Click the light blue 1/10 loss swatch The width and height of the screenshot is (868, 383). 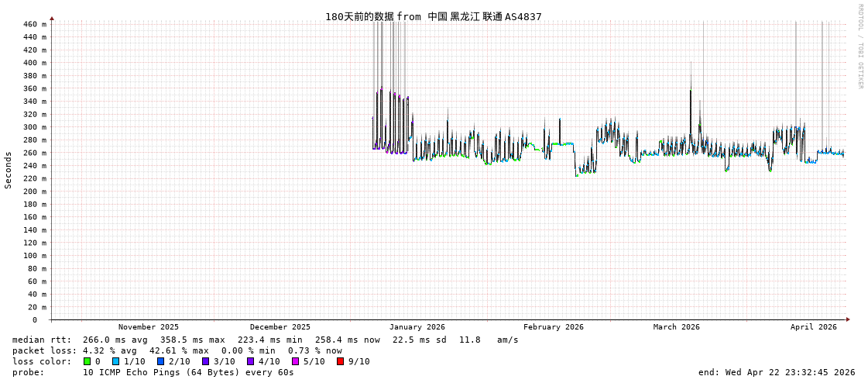tap(115, 361)
